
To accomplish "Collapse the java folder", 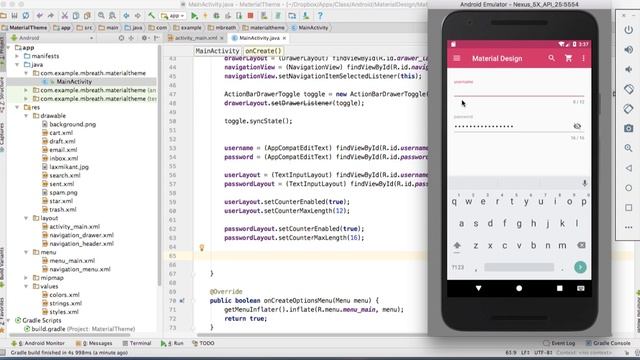I will point(17,65).
